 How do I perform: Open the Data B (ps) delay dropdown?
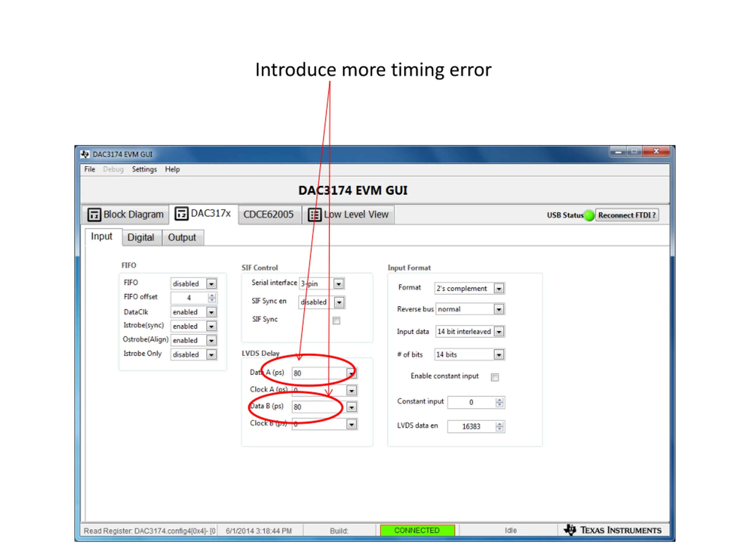(351, 407)
